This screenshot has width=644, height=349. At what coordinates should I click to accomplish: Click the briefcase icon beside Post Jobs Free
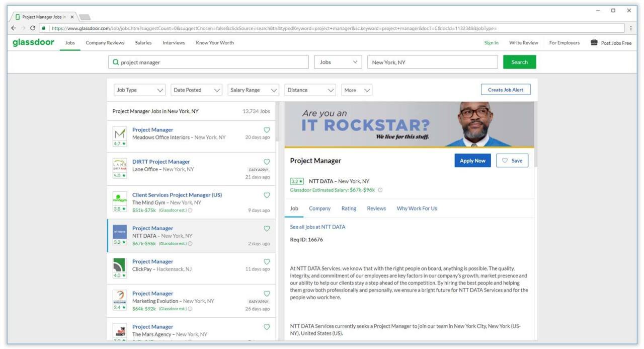pos(594,43)
